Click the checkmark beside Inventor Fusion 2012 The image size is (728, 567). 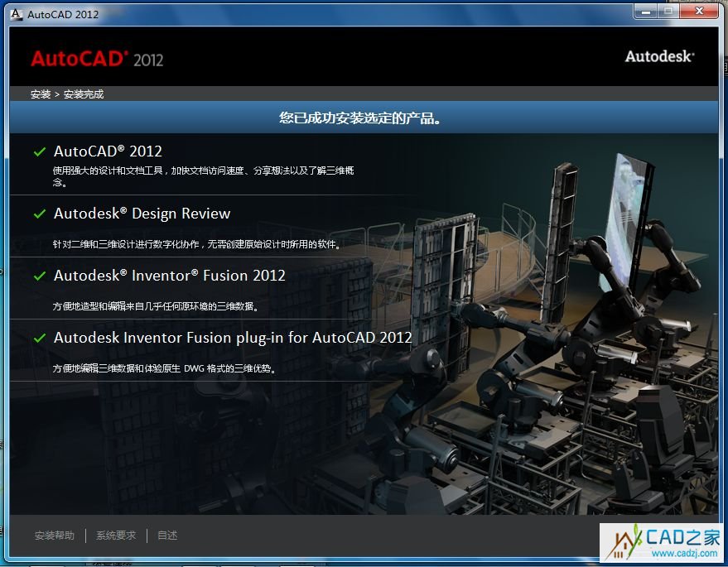coord(39,276)
